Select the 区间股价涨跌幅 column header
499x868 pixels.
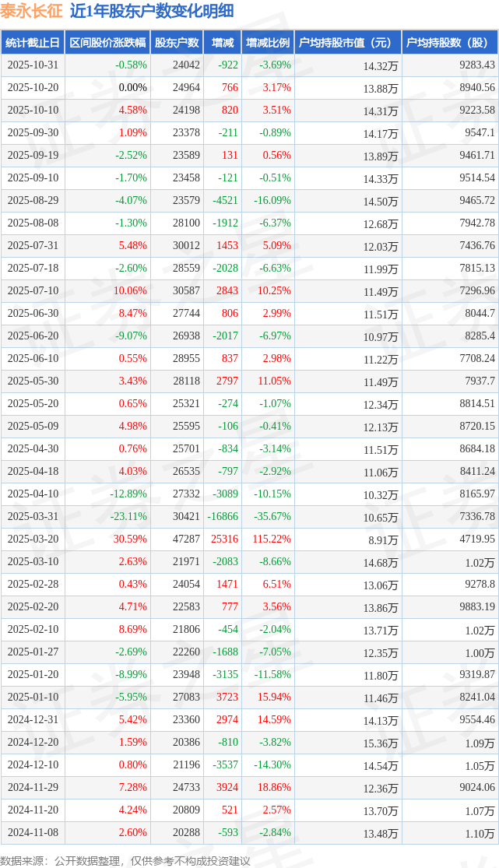click(x=107, y=43)
